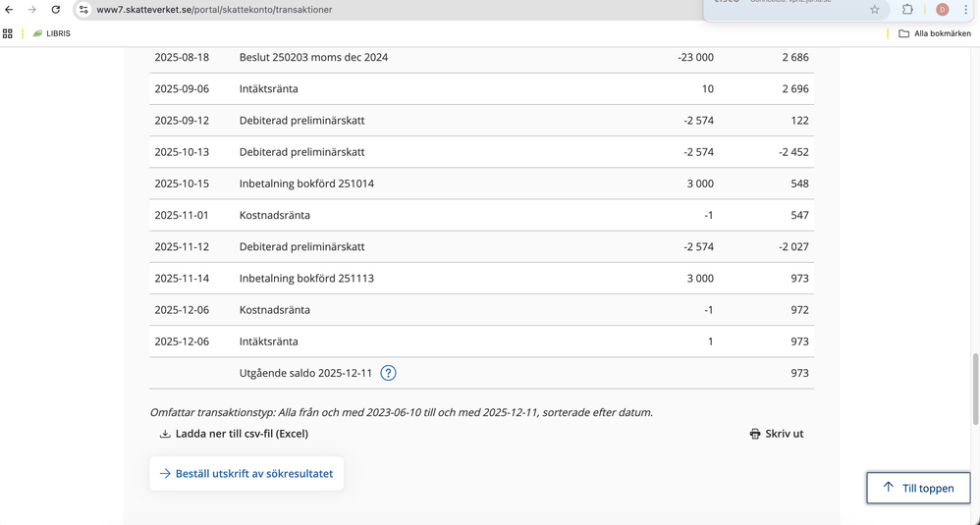
Task: Select the Inbetalning bokförd 251014 row
Action: (x=481, y=184)
